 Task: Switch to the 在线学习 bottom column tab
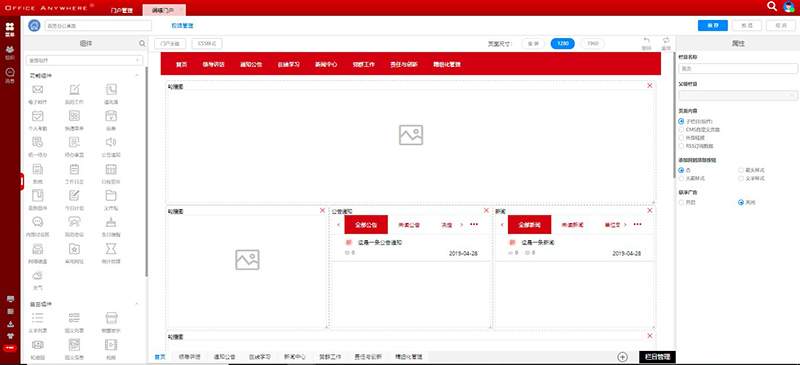point(260,357)
